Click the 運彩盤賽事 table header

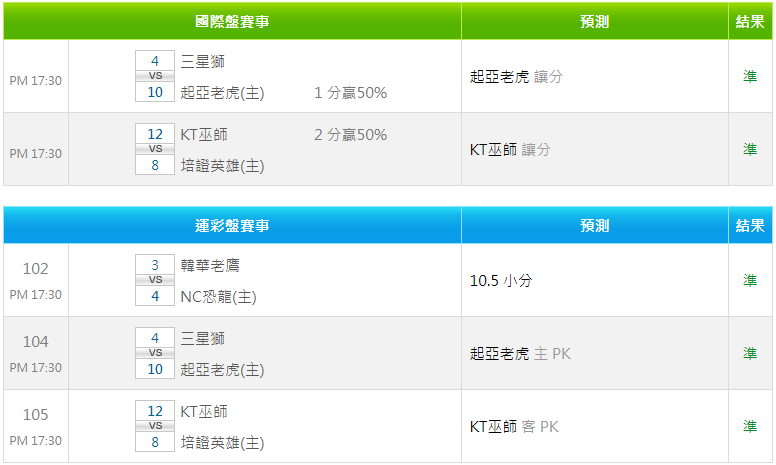pos(232,225)
